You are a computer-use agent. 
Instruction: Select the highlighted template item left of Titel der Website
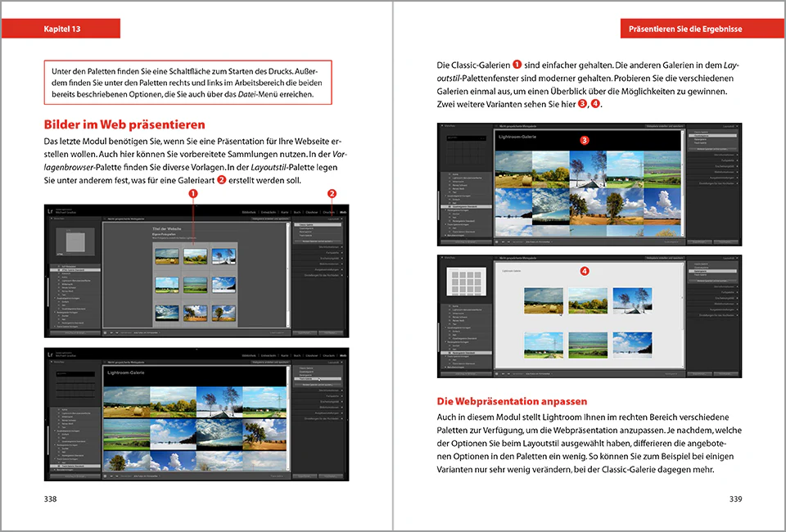pyautogui.click(x=75, y=270)
